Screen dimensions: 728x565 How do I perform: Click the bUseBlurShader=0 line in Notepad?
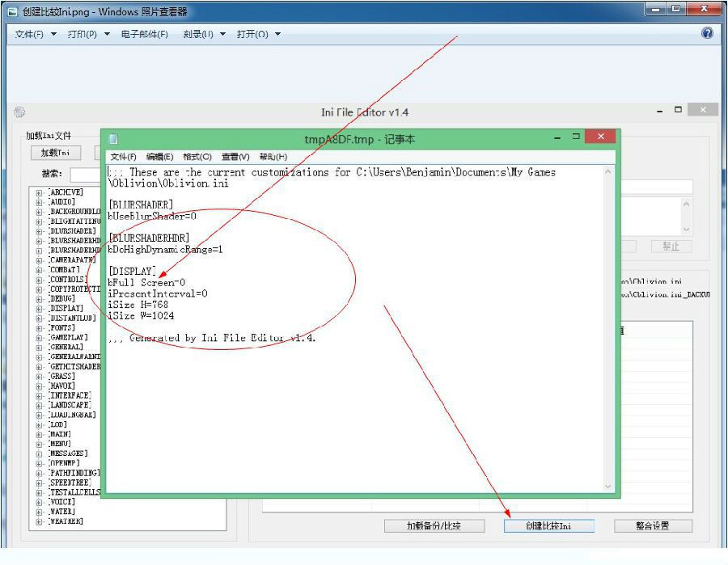152,216
